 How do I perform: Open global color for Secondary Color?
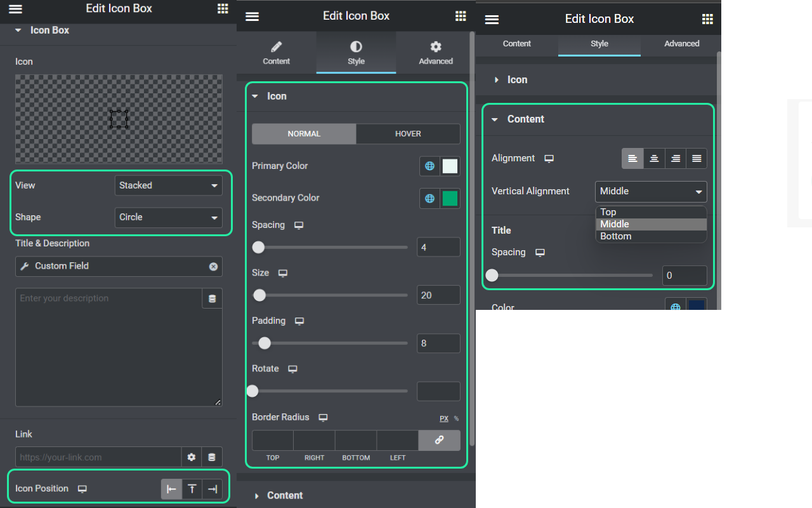(x=429, y=198)
